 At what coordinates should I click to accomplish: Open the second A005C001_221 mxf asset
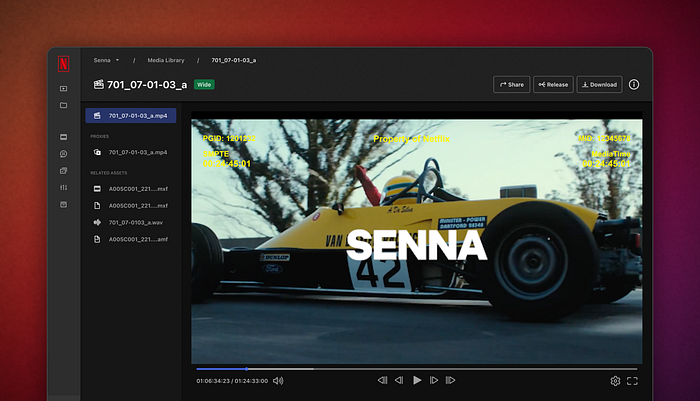point(131,205)
